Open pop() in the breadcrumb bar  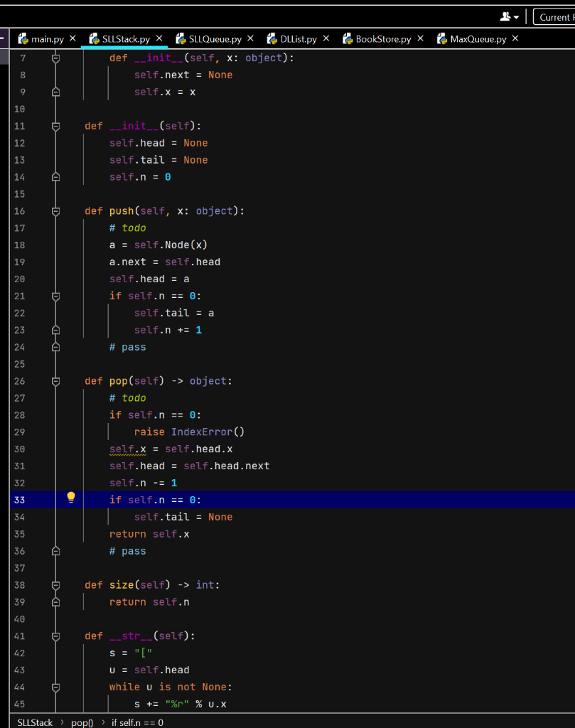[80, 722]
